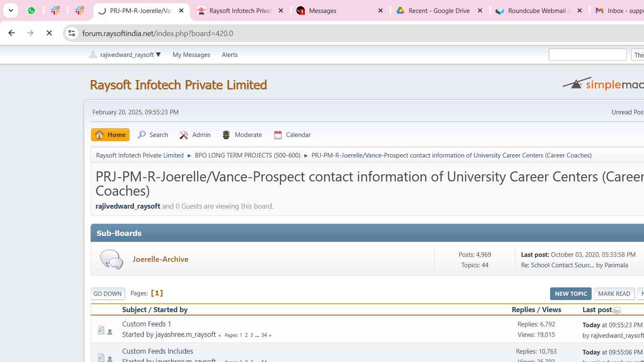Screen dimensions: 644x362
Task: Click the address bar URL
Action: pos(158,34)
